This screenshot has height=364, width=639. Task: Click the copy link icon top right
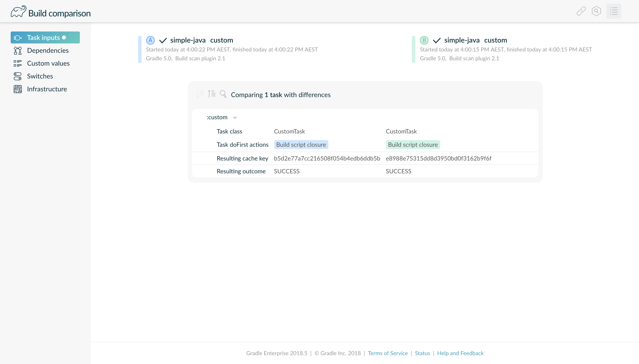pos(581,11)
